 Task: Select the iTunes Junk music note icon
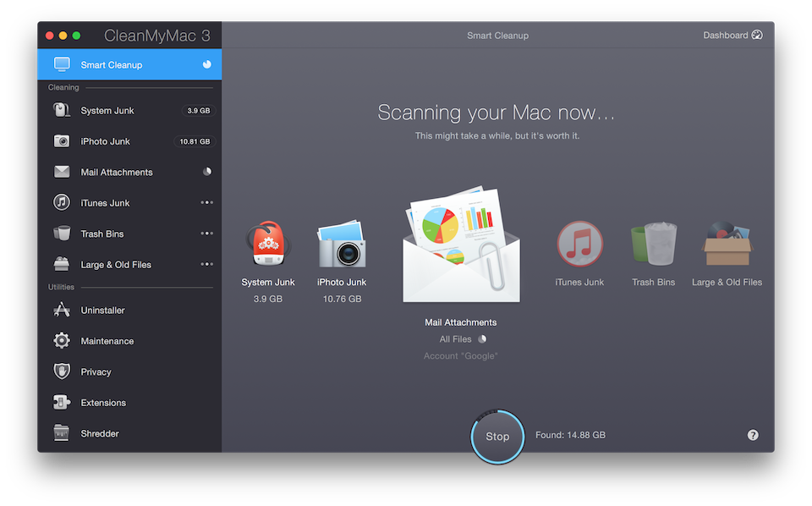pyautogui.click(x=61, y=202)
